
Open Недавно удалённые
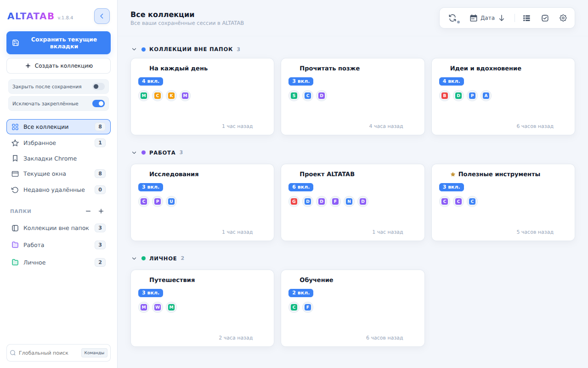click(58, 190)
